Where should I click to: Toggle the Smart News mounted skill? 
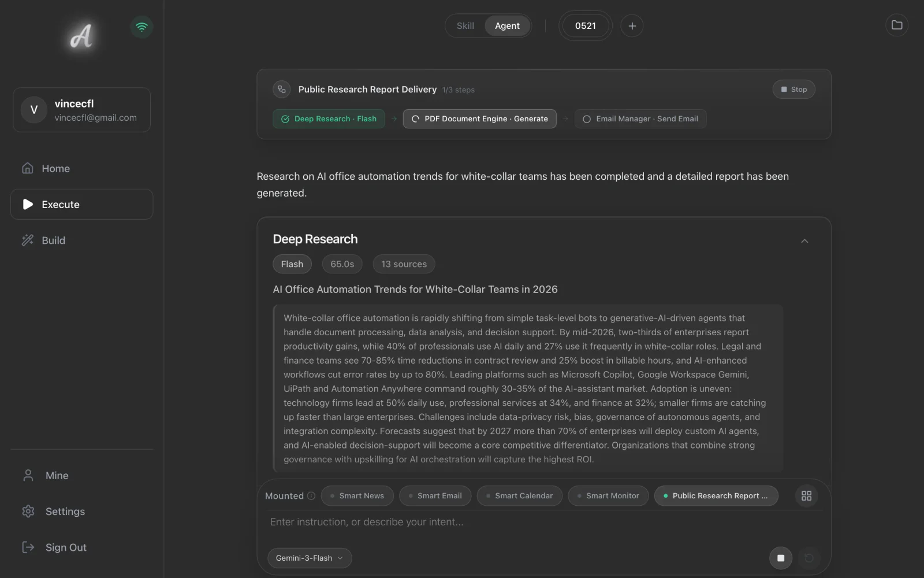coord(357,496)
